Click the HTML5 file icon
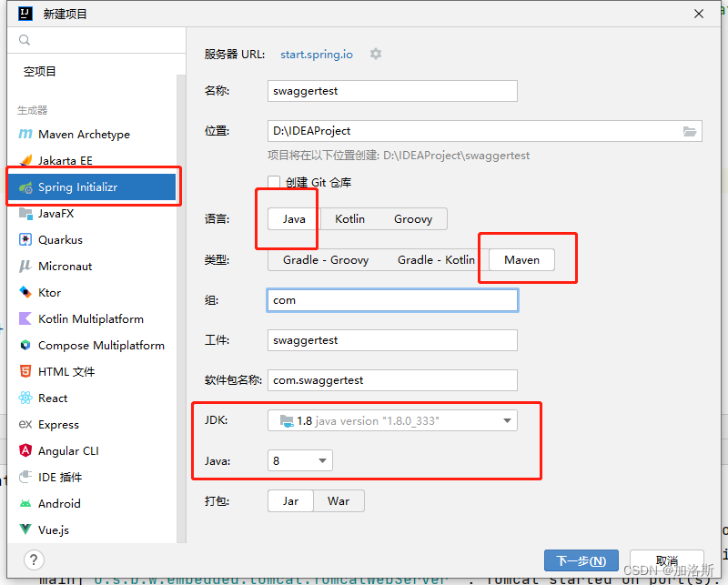The image size is (728, 585). (x=25, y=371)
